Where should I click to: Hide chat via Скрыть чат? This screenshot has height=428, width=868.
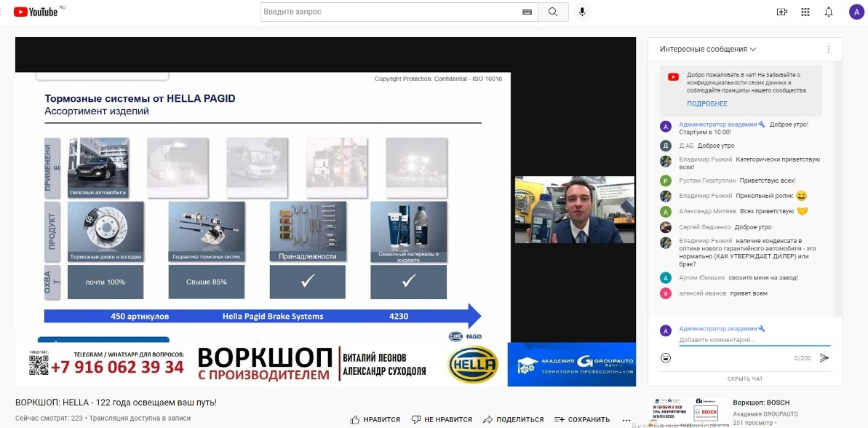click(745, 379)
